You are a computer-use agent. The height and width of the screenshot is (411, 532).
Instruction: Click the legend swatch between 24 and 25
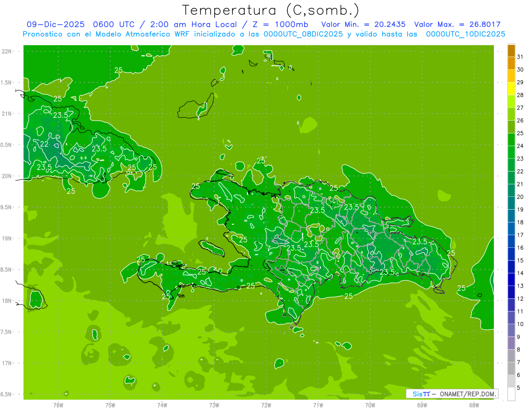[x=511, y=140]
